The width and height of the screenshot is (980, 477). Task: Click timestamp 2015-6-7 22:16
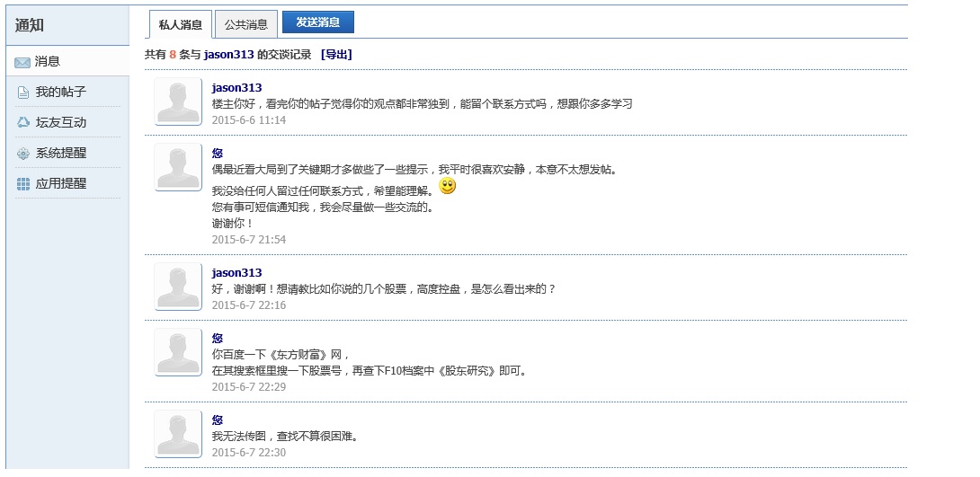pyautogui.click(x=249, y=305)
